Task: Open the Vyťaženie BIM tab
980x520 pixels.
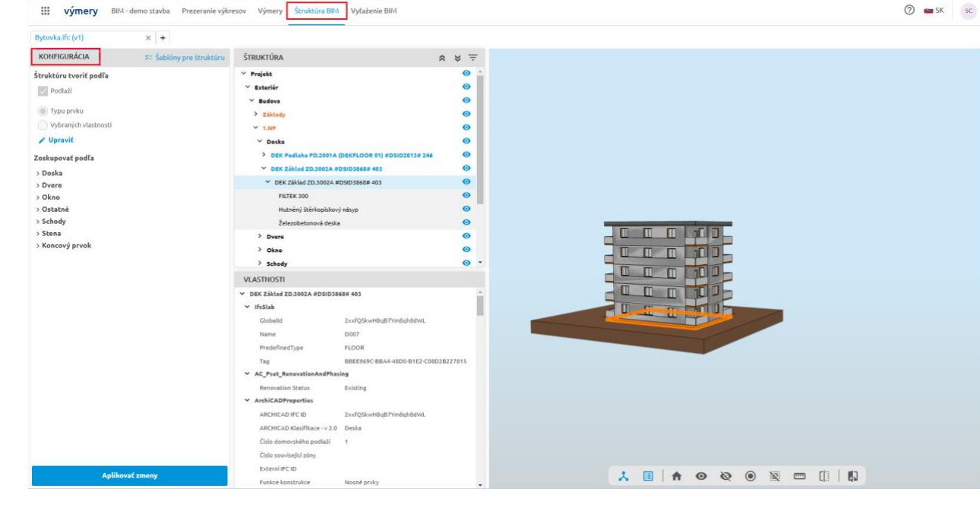Action: click(x=374, y=11)
